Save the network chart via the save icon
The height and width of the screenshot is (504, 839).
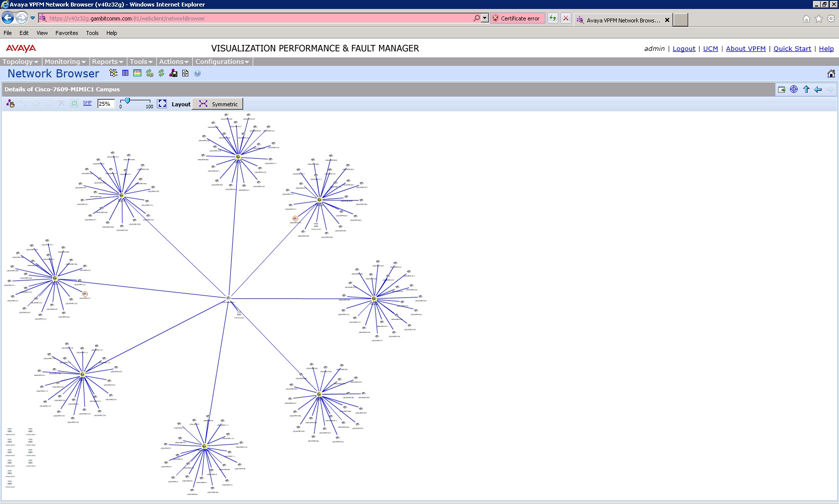point(173,73)
